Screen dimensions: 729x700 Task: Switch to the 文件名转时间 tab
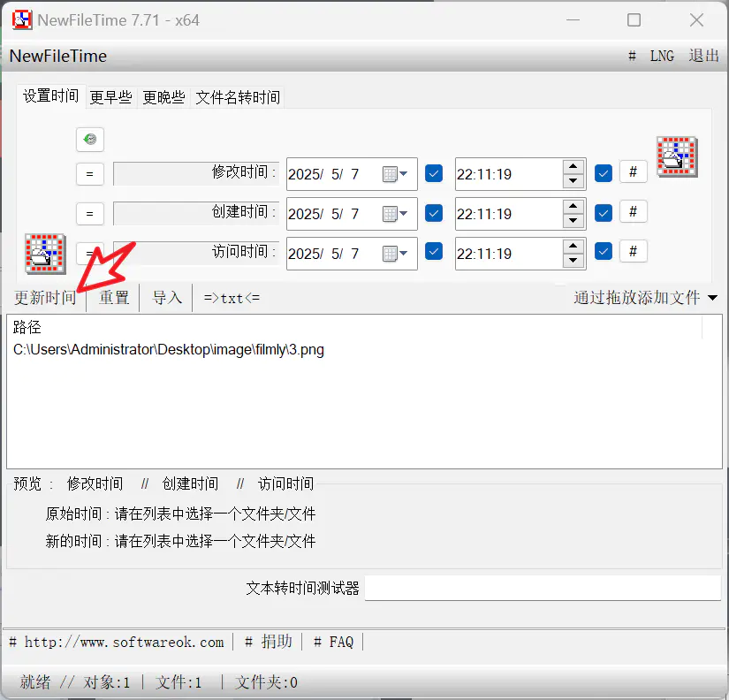pos(238,97)
